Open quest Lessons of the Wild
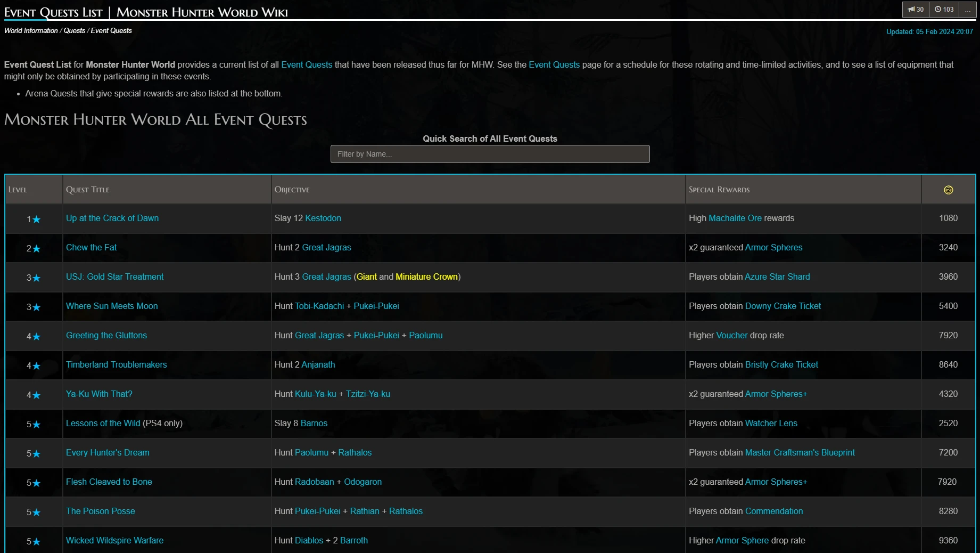This screenshot has width=980, height=553. 103,423
